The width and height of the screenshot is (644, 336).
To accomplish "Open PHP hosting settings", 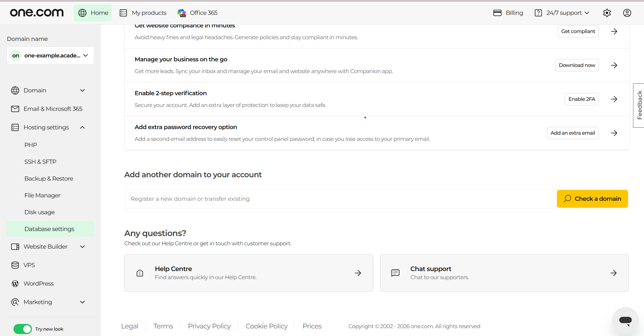I will click(x=31, y=145).
